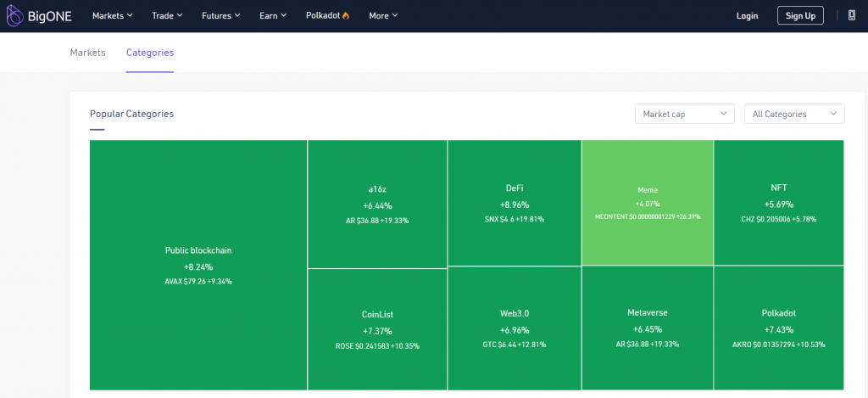Screen dimensions: 868x398
Task: Open the Public blockchain category tile
Action: pos(198,265)
